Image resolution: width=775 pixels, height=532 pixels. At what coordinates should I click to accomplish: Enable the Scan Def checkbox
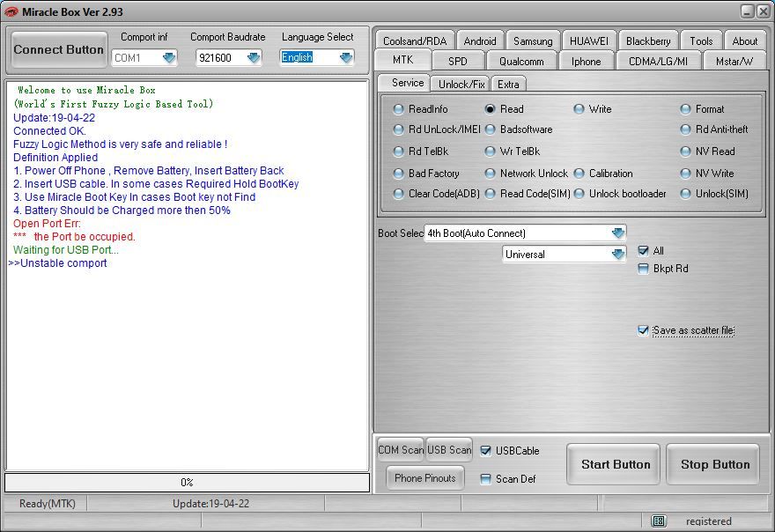tap(486, 478)
